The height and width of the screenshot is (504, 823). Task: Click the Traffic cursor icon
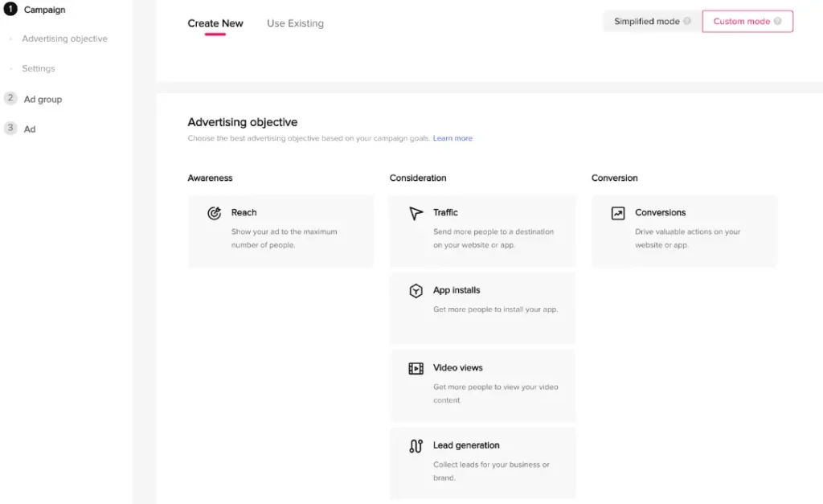click(x=416, y=213)
